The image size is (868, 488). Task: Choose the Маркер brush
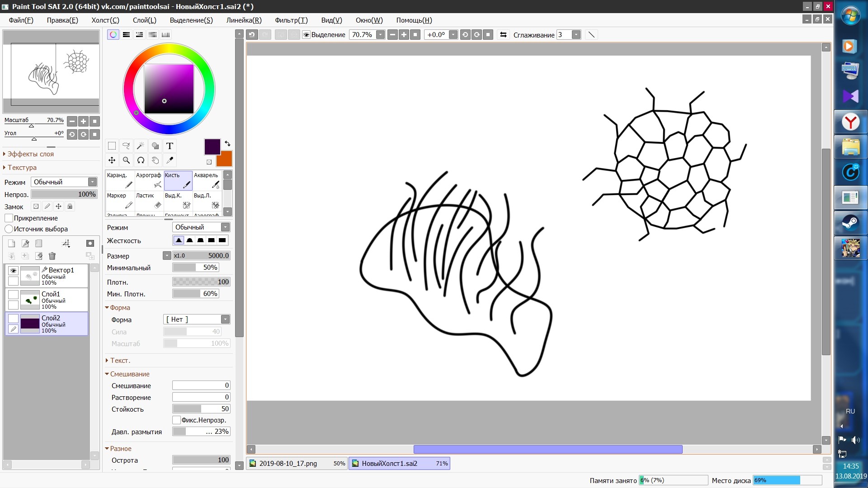click(120, 201)
